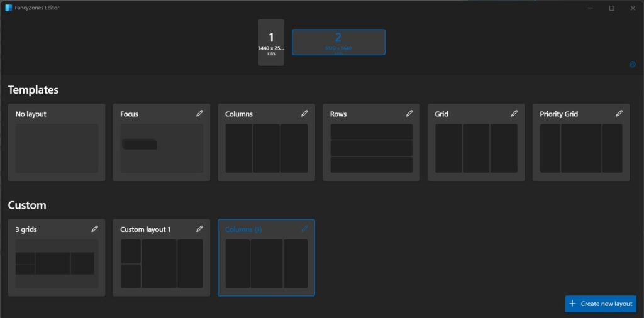The image size is (644, 318).
Task: Select the Grid template preview
Action: [477, 148]
